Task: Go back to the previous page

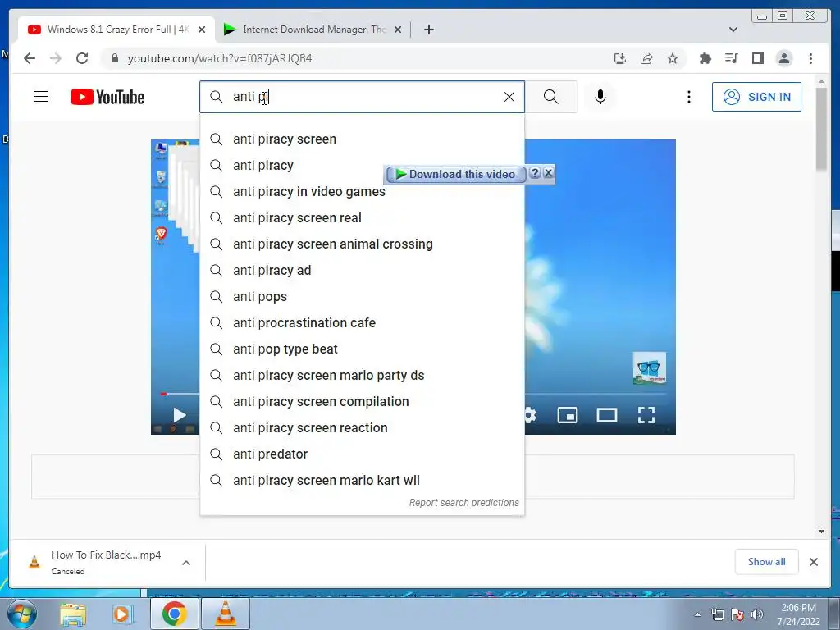Action: click(x=30, y=58)
